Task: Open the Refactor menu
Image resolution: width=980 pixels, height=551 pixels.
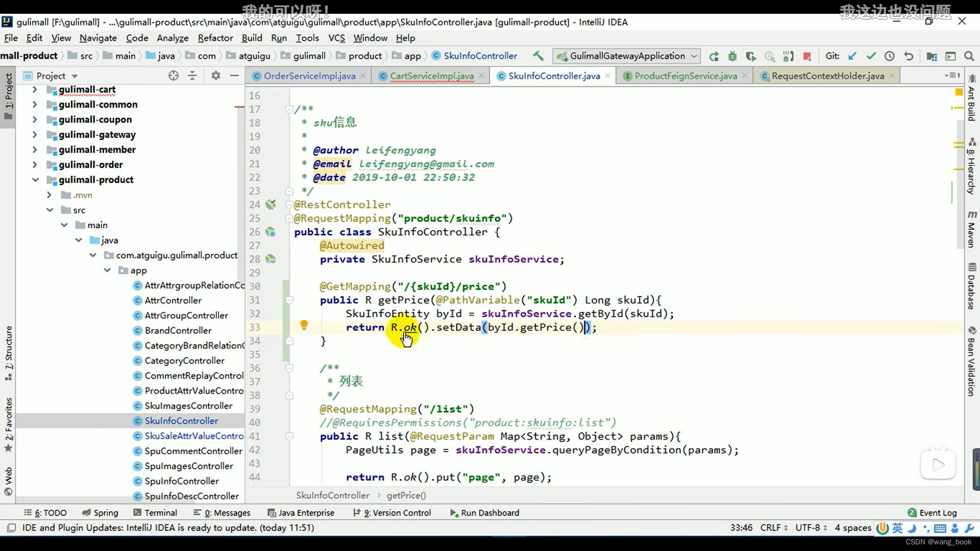Action: point(215,38)
